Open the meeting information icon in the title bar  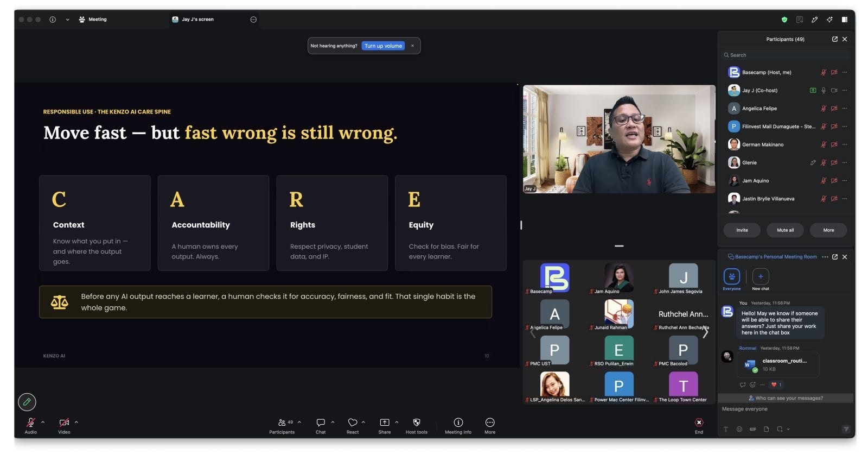53,20
